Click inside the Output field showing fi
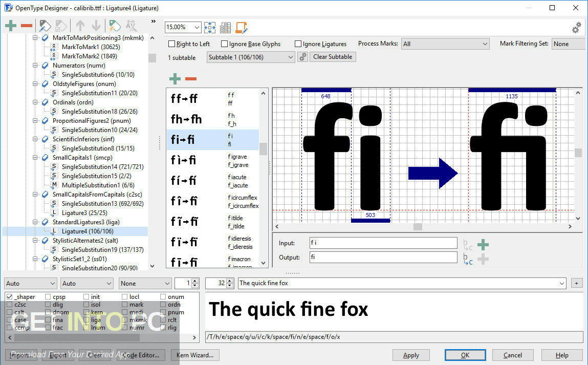This screenshot has height=365, width=588. 383,257
